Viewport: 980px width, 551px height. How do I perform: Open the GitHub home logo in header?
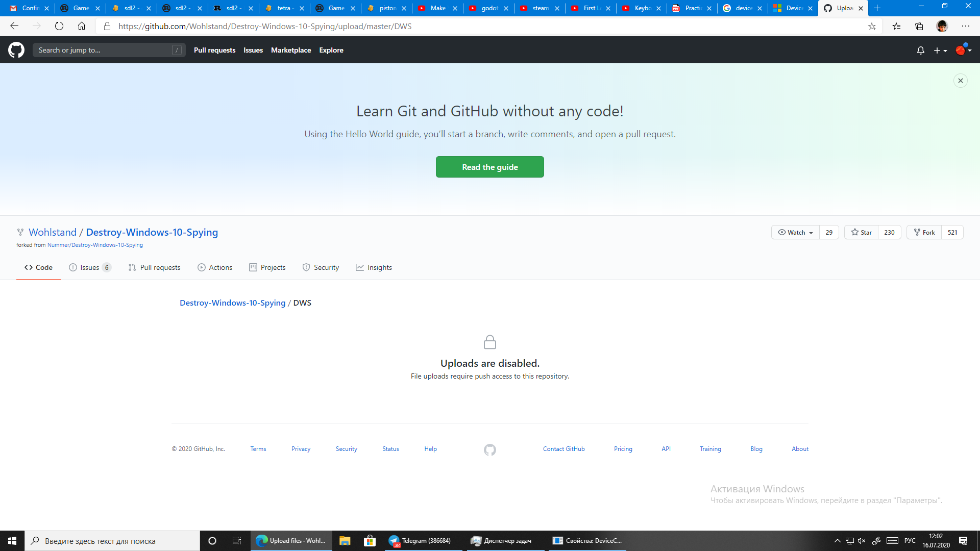16,50
